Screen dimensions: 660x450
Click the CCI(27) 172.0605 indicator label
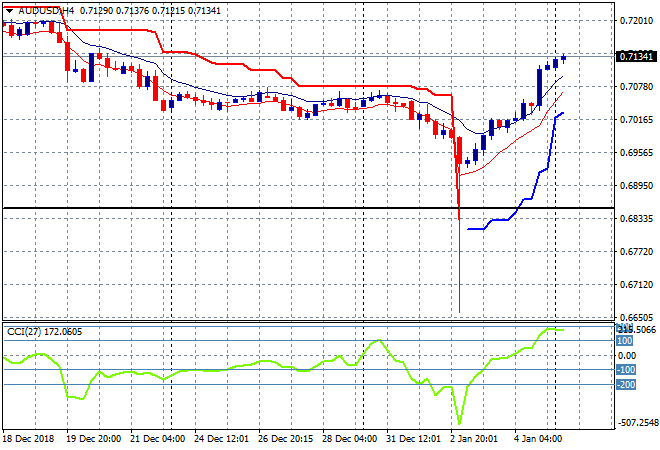pyautogui.click(x=45, y=332)
